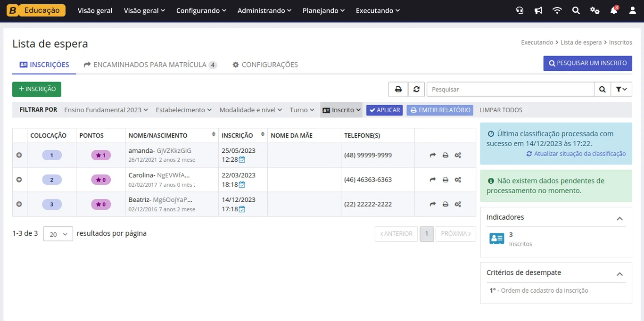The image size is (644, 321).
Task: Apply the selected filters with Aplicar
Action: click(385, 110)
